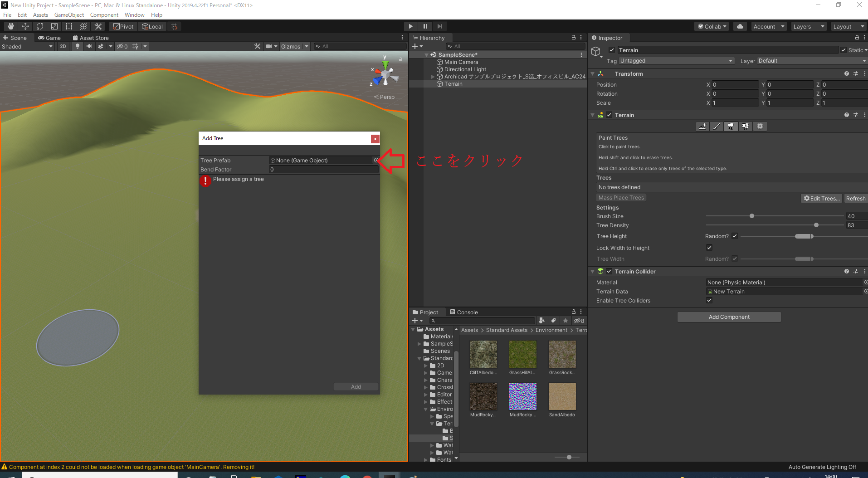The width and height of the screenshot is (868, 478).
Task: Toggle grid snapping icon in toolbar
Action: pos(174,26)
